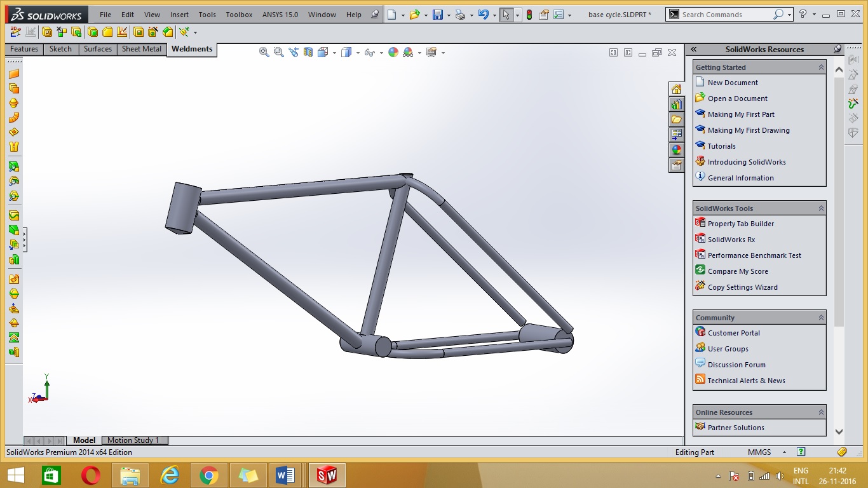The width and height of the screenshot is (868, 488).
Task: Collapse the SolidWorks Resources pane with double arrows
Action: pos(694,49)
